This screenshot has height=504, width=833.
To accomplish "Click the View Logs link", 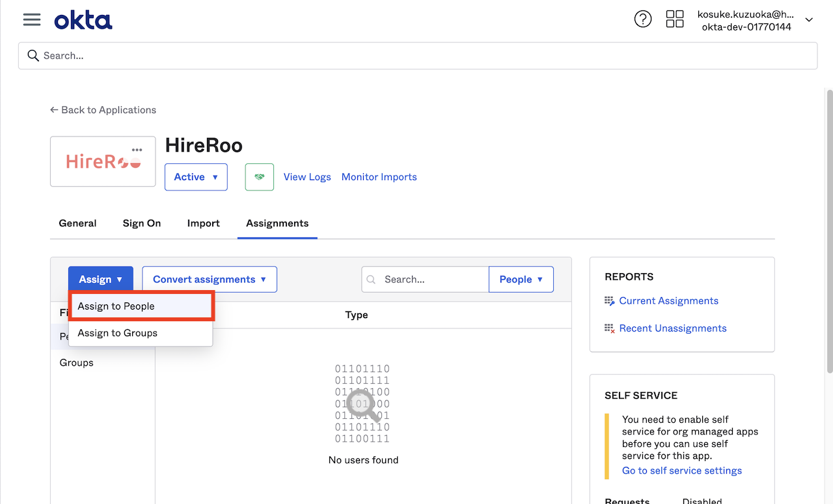I will click(307, 177).
